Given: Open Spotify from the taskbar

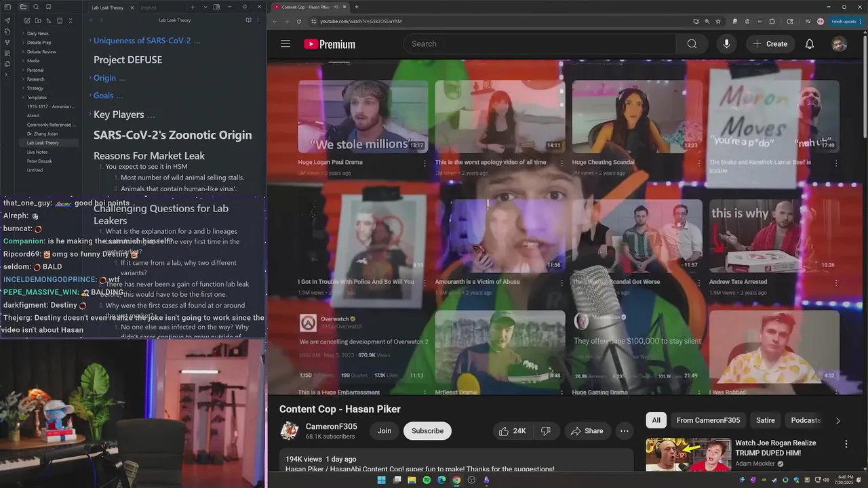Looking at the screenshot, I should coord(427,480).
